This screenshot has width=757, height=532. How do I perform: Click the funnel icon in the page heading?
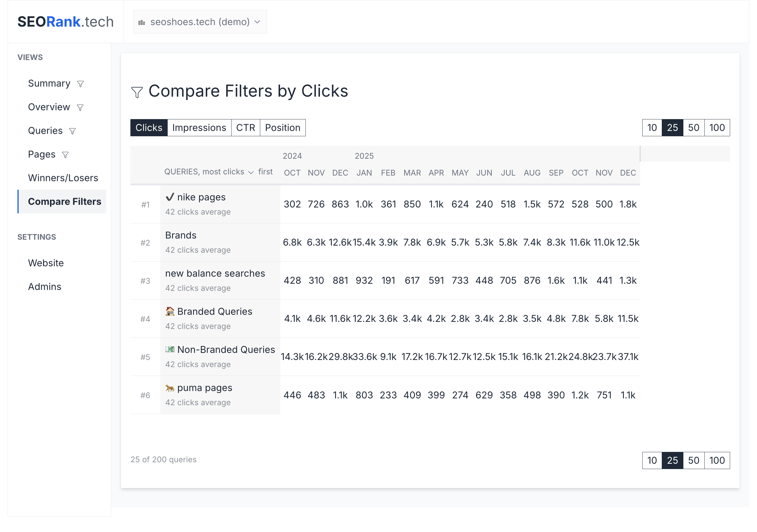(137, 92)
